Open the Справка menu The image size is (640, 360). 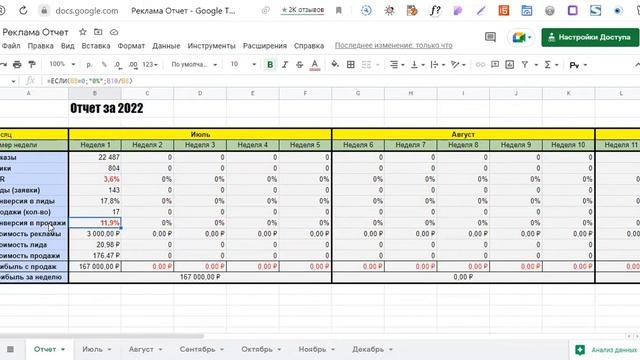click(309, 46)
